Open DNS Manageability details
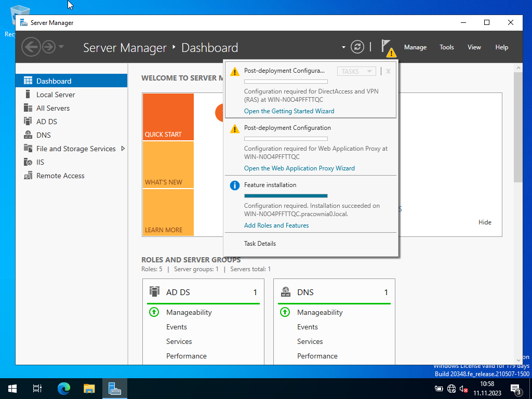 [320, 312]
